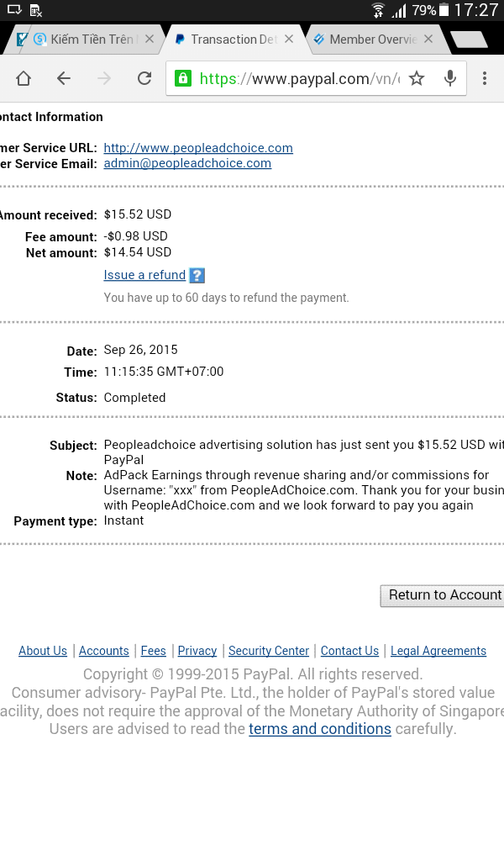504x861 pixels.
Task: Tap the home icon in the browser toolbar
Action: click(23, 78)
